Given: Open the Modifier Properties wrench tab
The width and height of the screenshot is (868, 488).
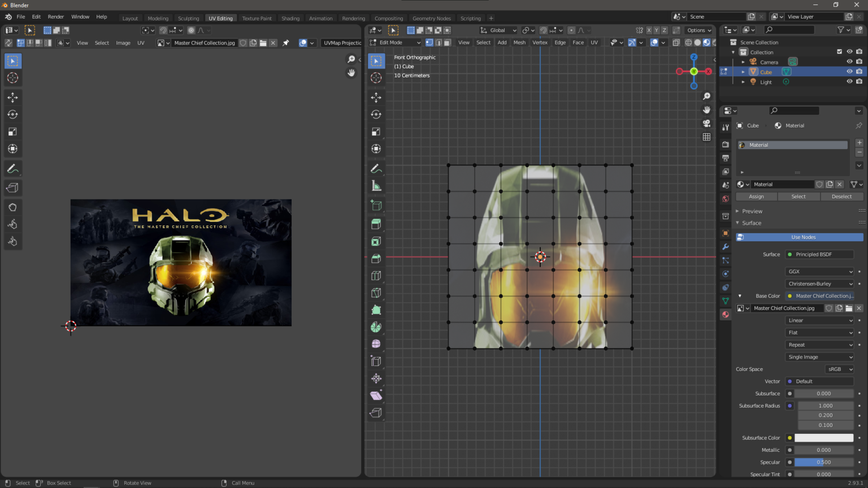Looking at the screenshot, I should pos(726,247).
